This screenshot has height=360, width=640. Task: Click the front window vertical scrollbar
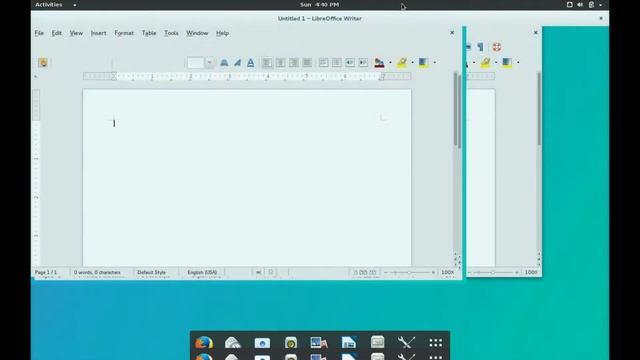pos(457,110)
